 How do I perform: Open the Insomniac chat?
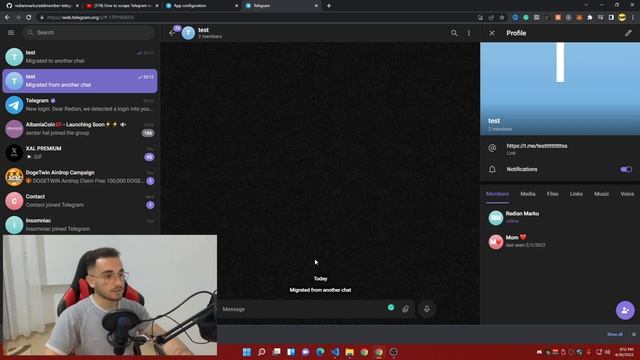[80, 225]
